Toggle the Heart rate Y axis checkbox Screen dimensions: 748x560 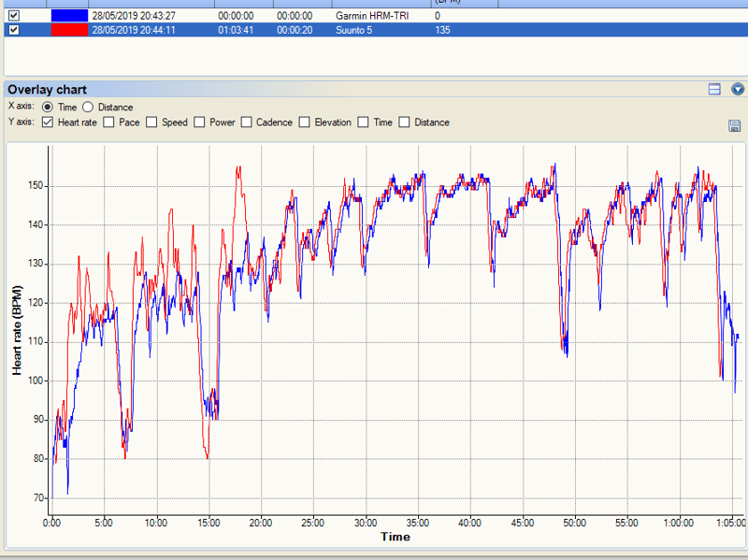tap(48, 122)
